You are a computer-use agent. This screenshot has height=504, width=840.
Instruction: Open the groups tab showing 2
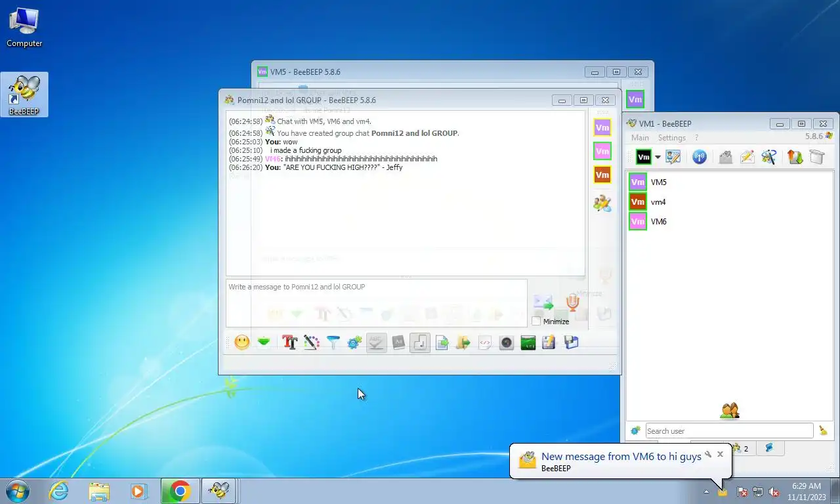pyautogui.click(x=742, y=448)
